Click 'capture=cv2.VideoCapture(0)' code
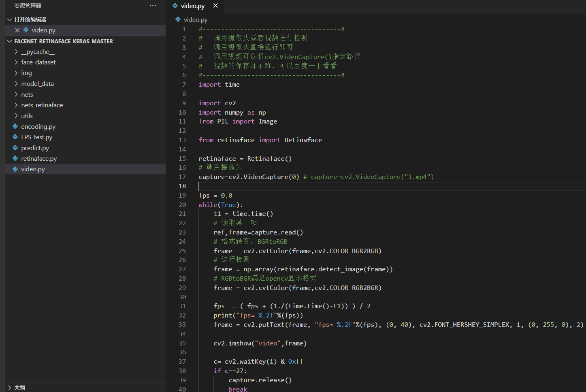Screen dimensions: 586x392 coord(249,177)
